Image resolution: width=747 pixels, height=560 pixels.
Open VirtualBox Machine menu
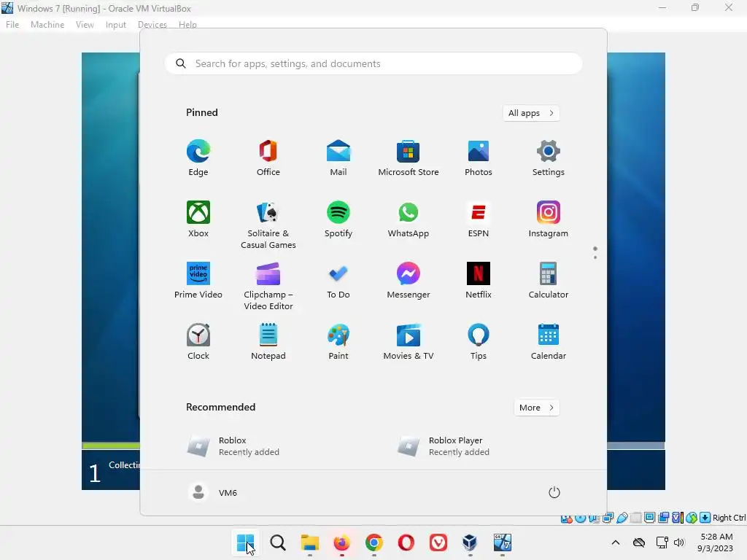[47, 25]
